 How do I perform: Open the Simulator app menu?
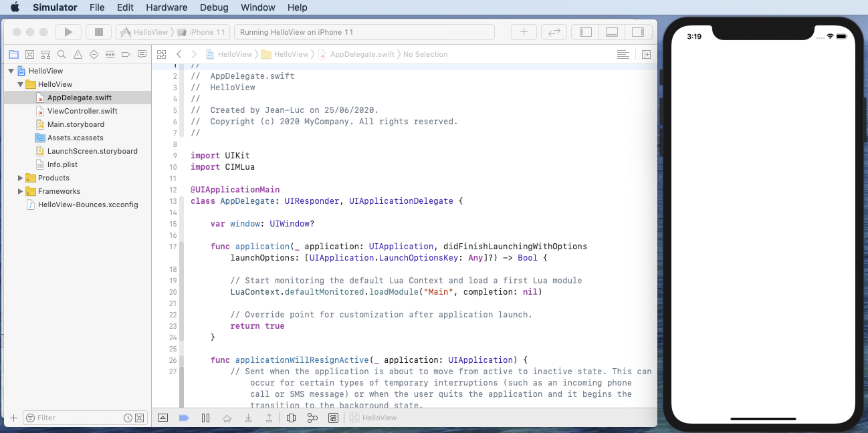click(54, 7)
